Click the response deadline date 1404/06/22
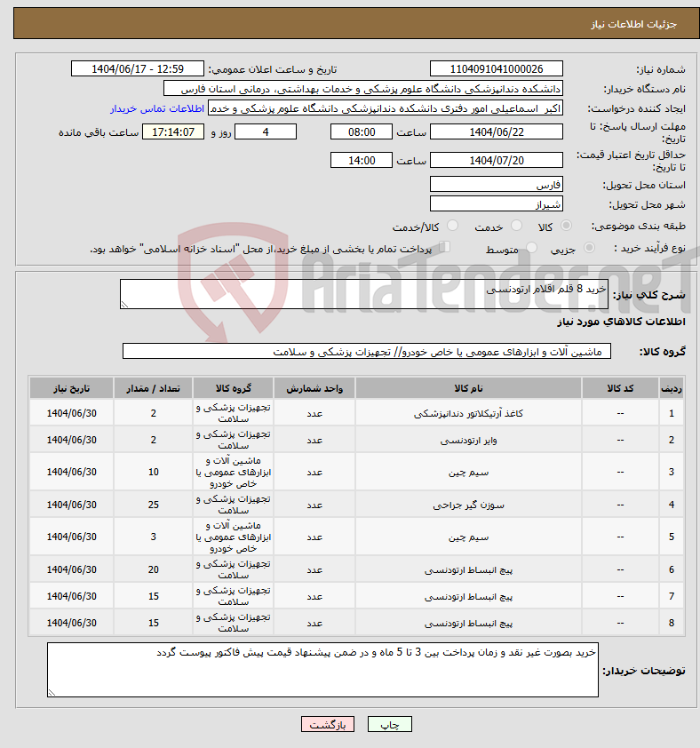Viewport: 700px width, 748px height. pos(497,132)
